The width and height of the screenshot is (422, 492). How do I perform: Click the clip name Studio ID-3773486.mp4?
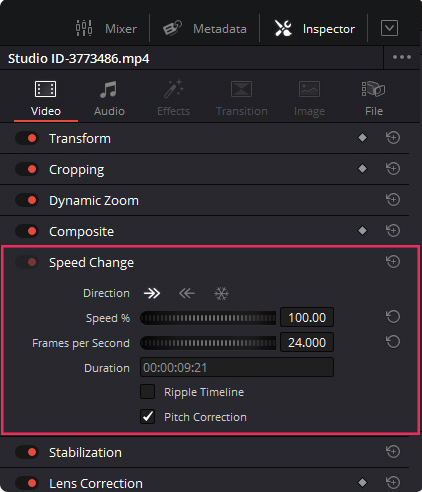pyautogui.click(x=79, y=59)
